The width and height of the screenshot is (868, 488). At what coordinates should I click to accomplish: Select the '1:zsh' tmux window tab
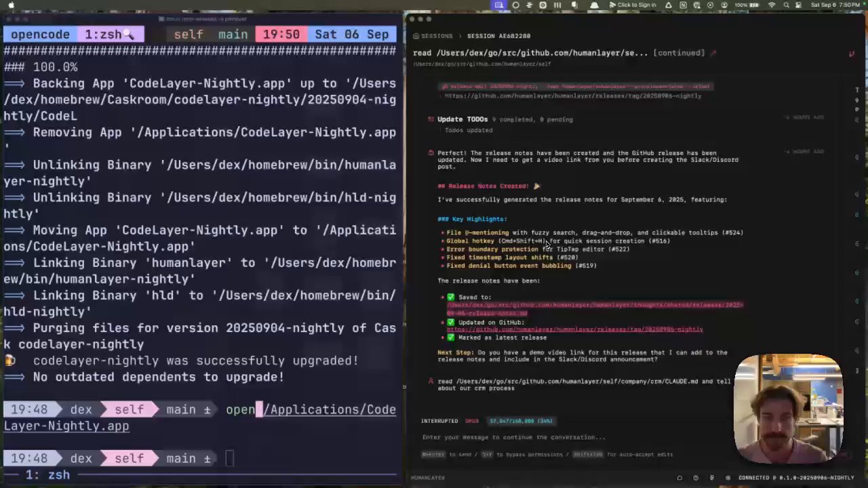[110, 35]
